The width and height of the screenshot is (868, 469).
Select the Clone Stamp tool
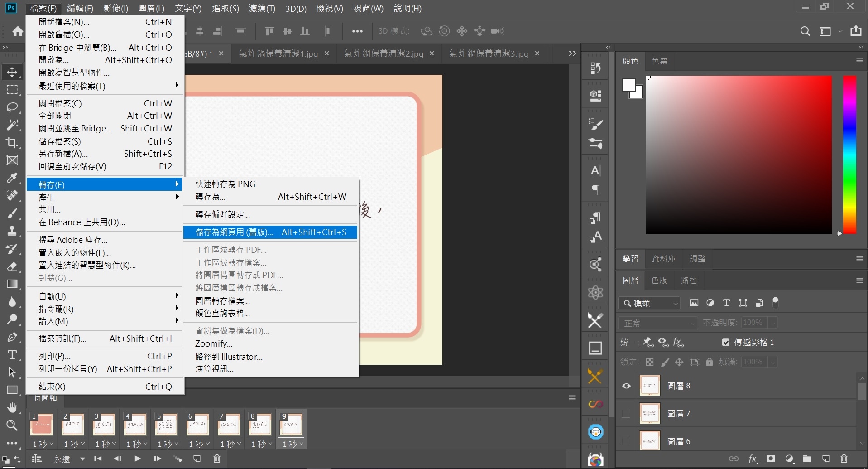tap(12, 231)
